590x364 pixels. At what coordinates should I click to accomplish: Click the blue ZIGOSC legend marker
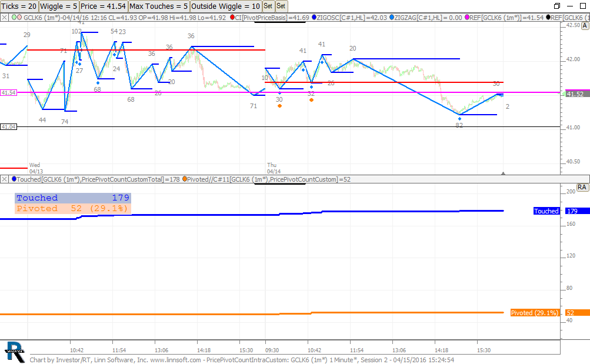click(314, 18)
